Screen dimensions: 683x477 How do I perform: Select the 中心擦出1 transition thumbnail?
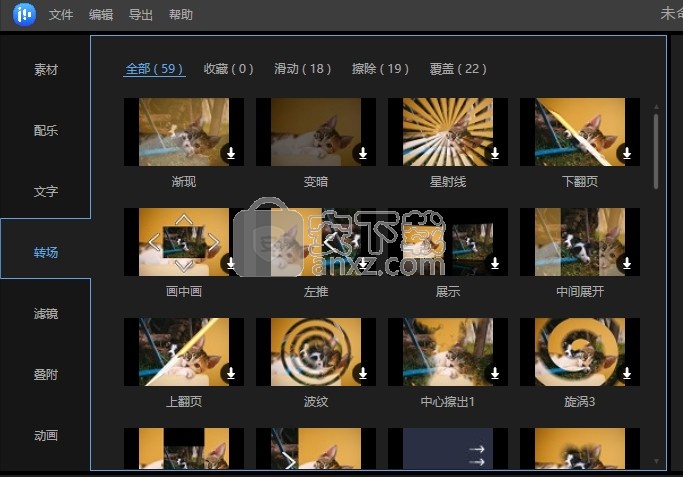[448, 352]
